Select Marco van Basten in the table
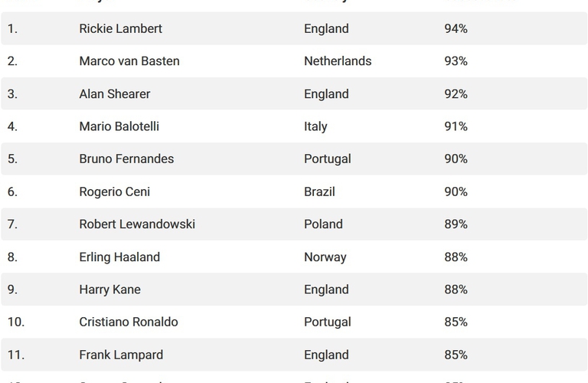Screen dimensions: 588x383 pos(129,61)
